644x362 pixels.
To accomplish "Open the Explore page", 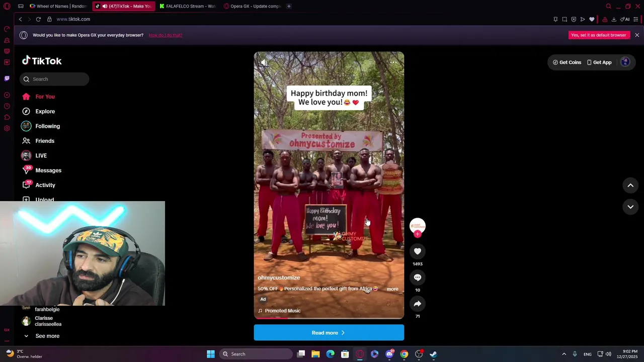I will pyautogui.click(x=39, y=111).
